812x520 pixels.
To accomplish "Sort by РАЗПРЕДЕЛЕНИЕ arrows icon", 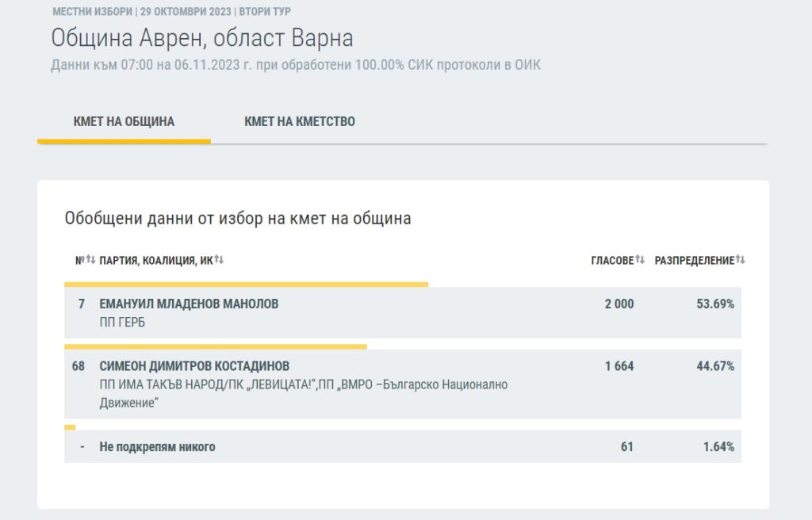I will point(741,259).
